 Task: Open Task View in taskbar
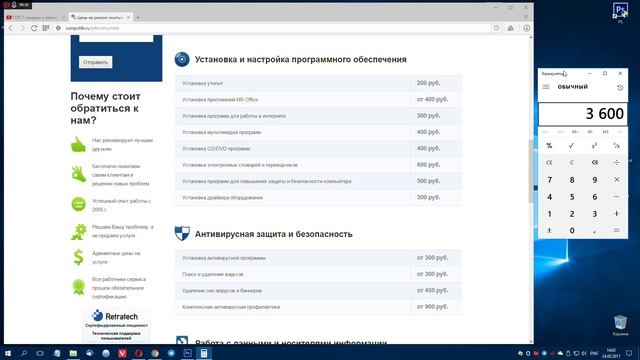(x=40, y=353)
